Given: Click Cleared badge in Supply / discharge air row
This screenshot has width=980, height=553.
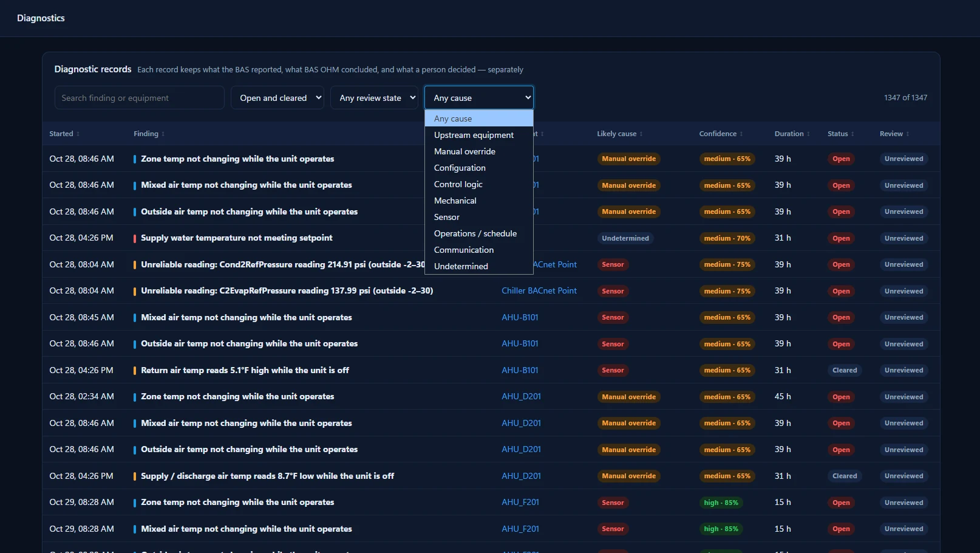Looking at the screenshot, I should tap(845, 476).
